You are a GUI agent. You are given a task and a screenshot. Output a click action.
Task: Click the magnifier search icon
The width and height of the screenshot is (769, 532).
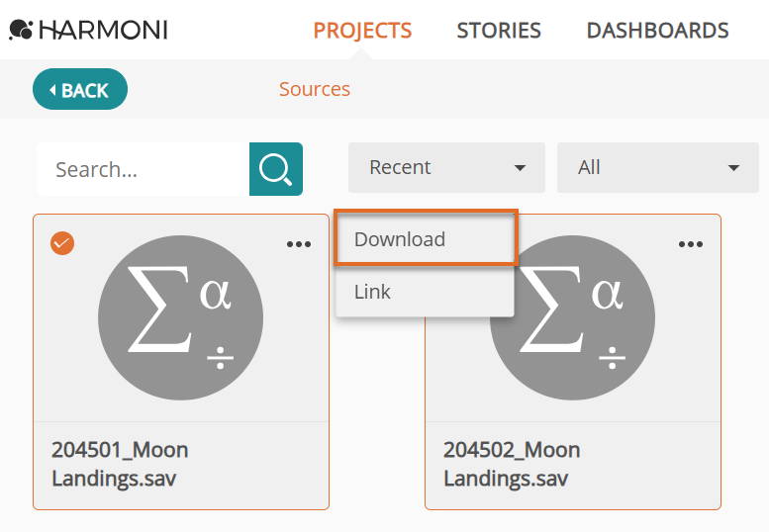(x=276, y=169)
